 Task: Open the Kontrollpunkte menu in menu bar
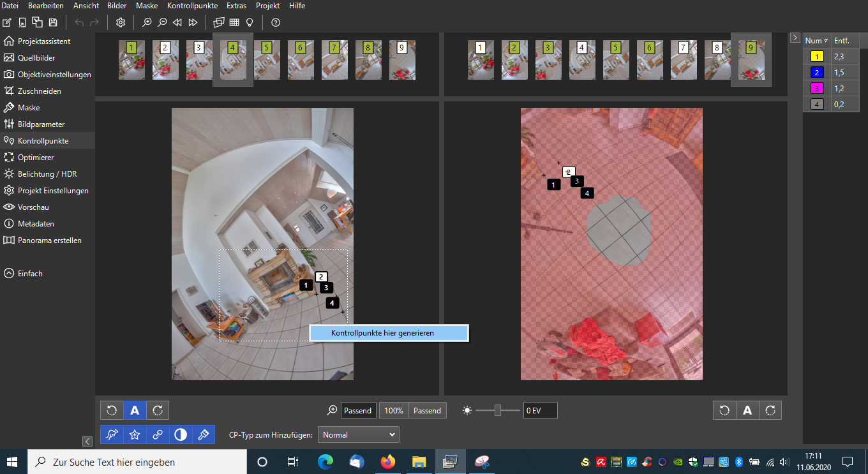[x=192, y=5]
